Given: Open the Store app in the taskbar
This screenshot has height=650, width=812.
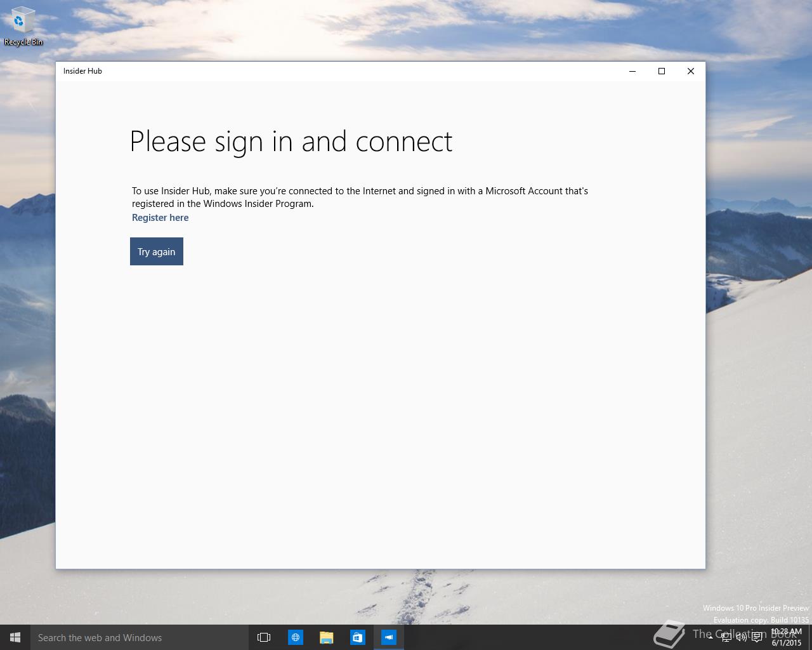Looking at the screenshot, I should coord(357,637).
